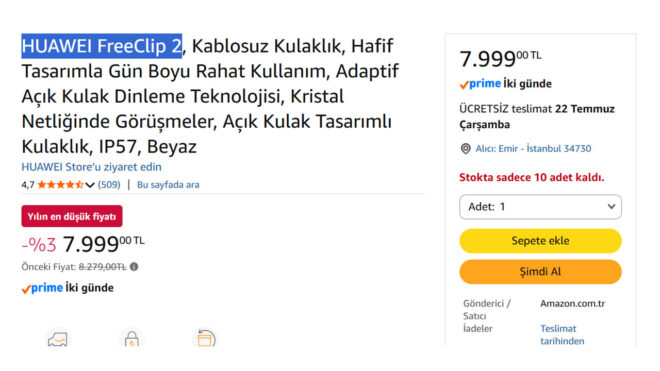
Task: Buy now with Şimdi Al button
Action: coord(540,272)
